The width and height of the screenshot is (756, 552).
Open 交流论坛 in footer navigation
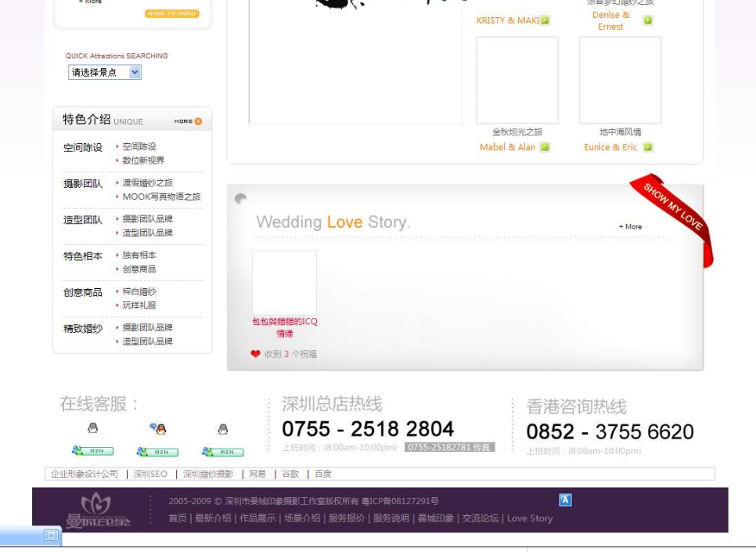(x=481, y=518)
